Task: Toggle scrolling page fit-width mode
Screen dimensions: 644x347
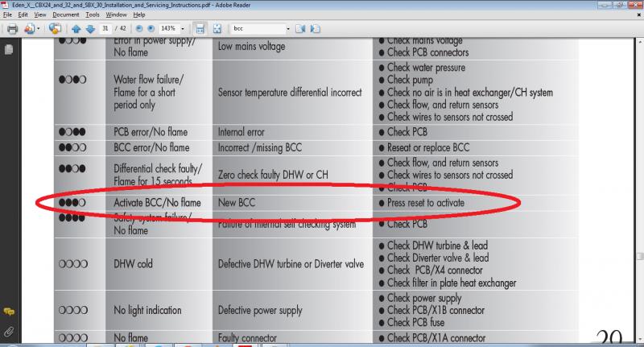Action: (x=200, y=28)
